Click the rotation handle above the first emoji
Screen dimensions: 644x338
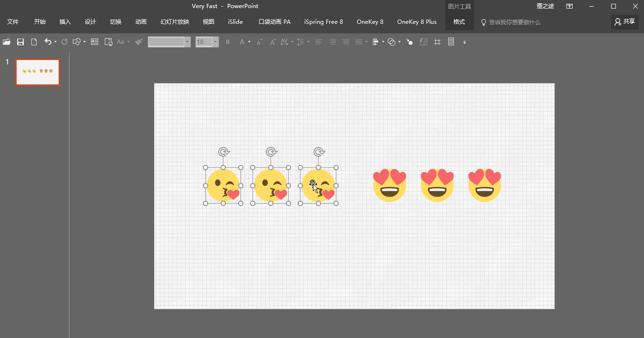pyautogui.click(x=223, y=152)
